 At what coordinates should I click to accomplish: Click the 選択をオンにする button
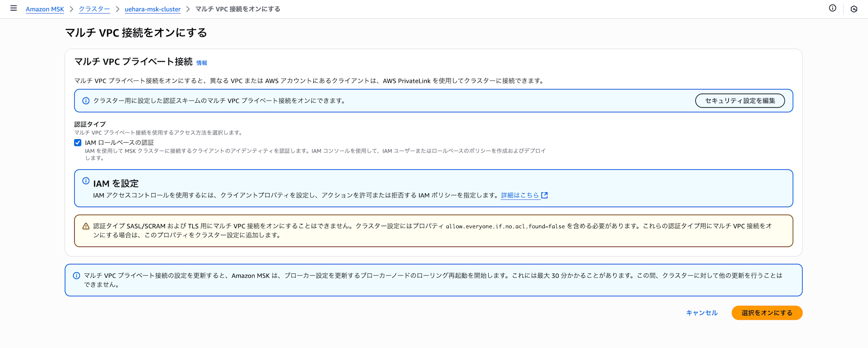pyautogui.click(x=767, y=313)
